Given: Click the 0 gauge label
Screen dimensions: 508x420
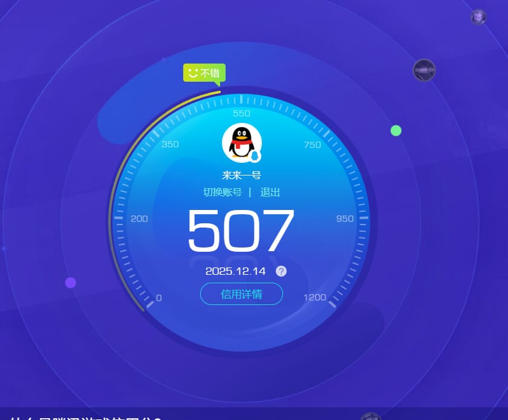Looking at the screenshot, I should 158,298.
